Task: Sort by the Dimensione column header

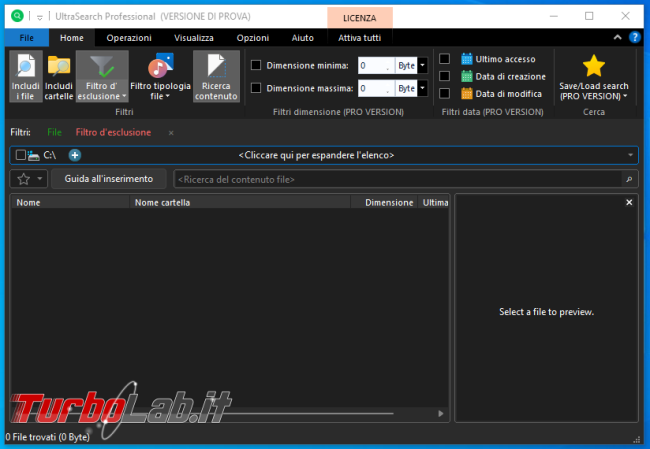Action: pos(384,202)
